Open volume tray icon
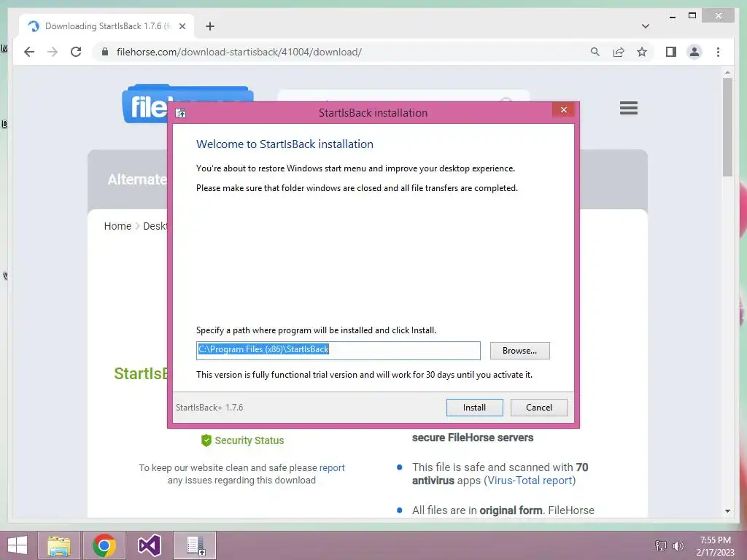This screenshot has height=560, width=747. pyautogui.click(x=678, y=546)
